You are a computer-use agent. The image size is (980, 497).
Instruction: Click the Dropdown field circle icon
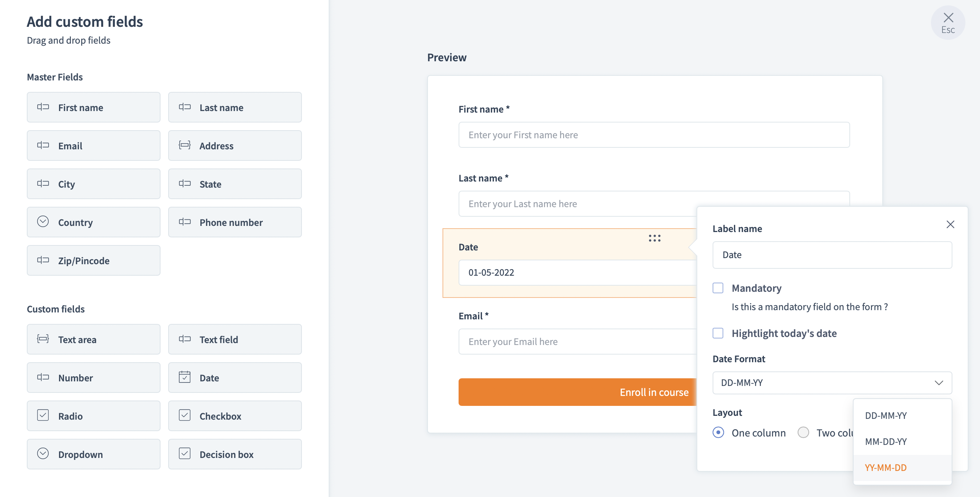(43, 454)
